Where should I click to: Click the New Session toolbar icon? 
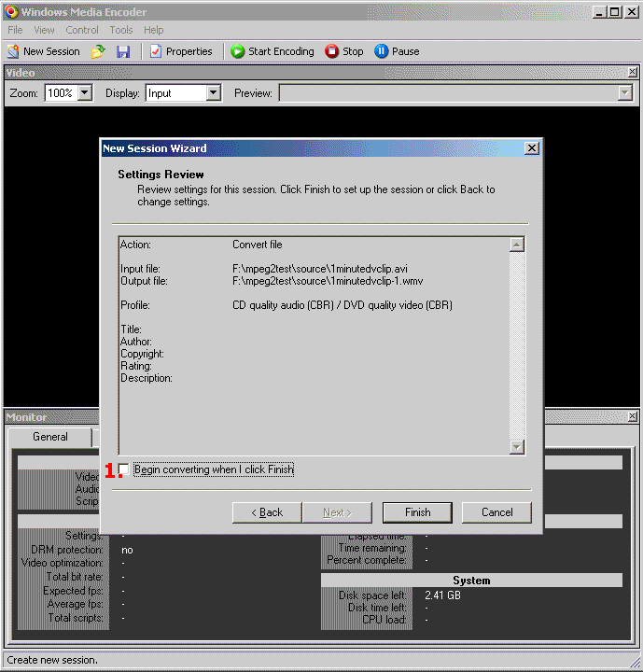(x=13, y=51)
